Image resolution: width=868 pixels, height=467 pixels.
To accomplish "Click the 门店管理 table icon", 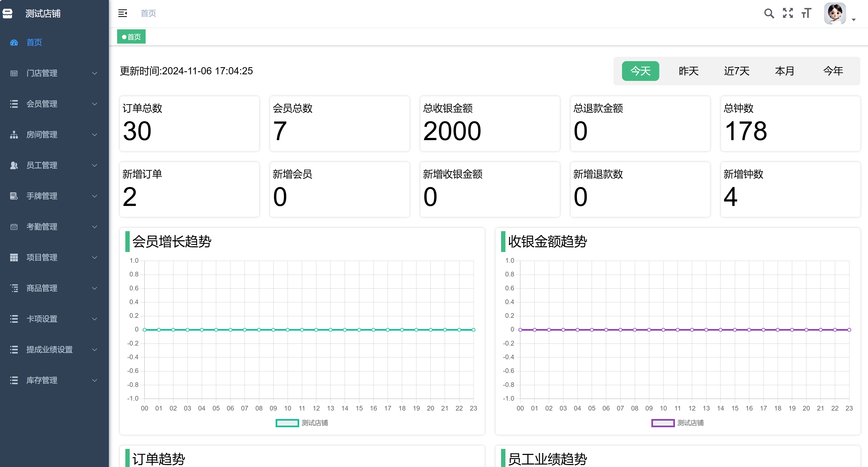I will point(14,73).
